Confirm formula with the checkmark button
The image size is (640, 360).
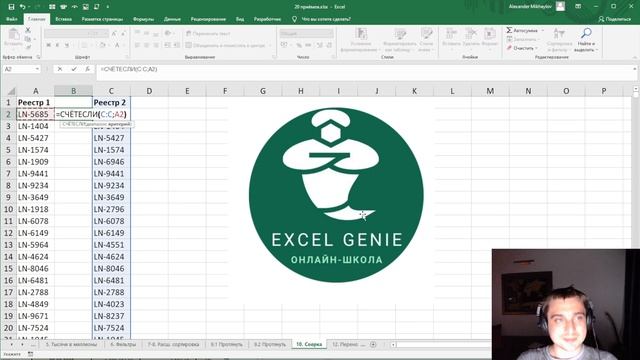74,69
